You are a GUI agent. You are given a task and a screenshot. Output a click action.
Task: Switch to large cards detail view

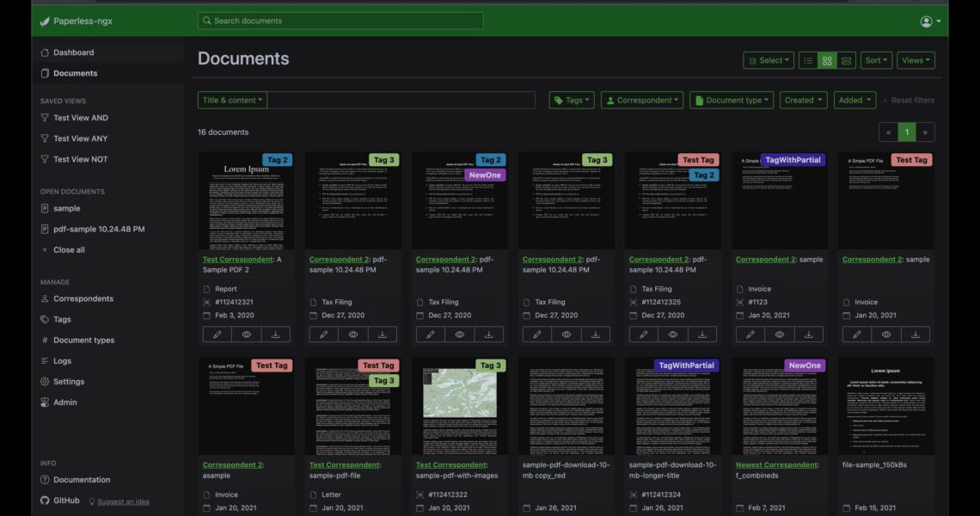tap(847, 60)
